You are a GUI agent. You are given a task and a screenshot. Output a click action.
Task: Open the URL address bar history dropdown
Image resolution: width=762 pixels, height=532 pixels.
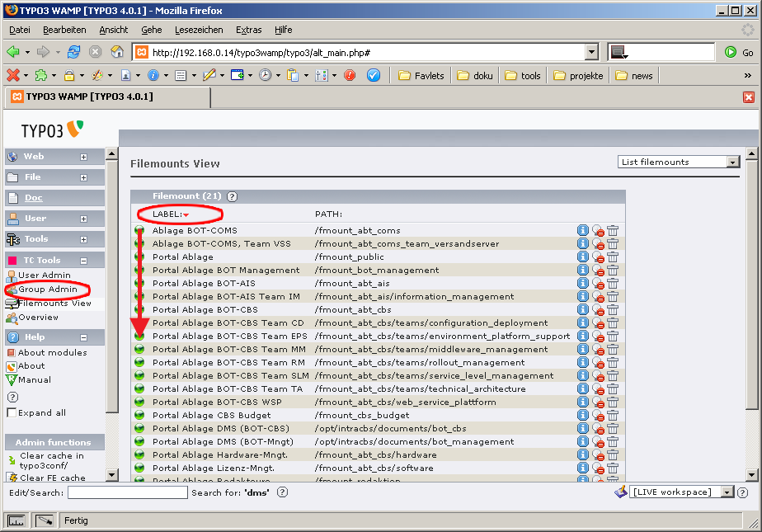click(x=591, y=52)
